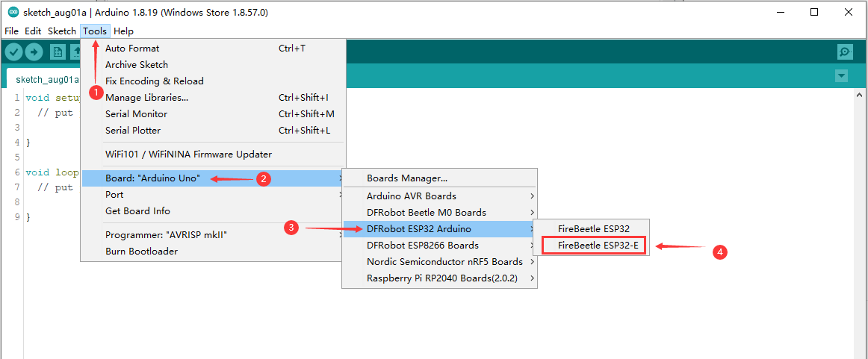Viewport: 868px width, 359px height.
Task: Open the Sketch menu
Action: coord(61,31)
